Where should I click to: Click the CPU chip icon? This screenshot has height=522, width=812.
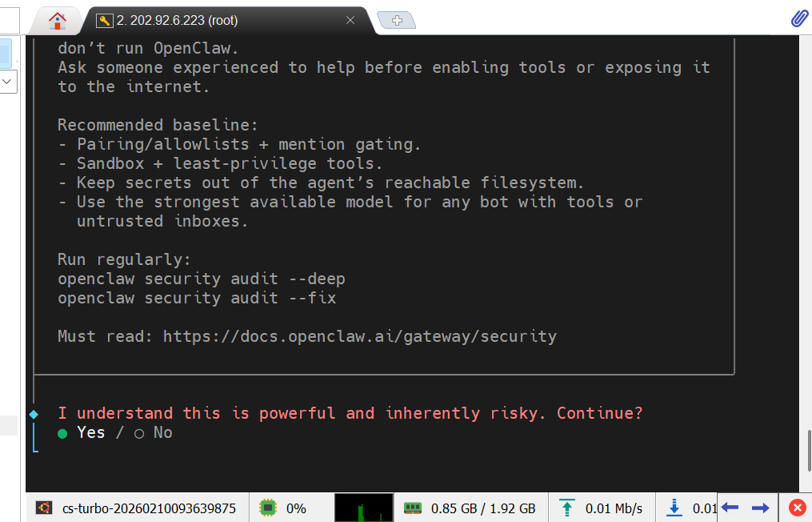(268, 508)
